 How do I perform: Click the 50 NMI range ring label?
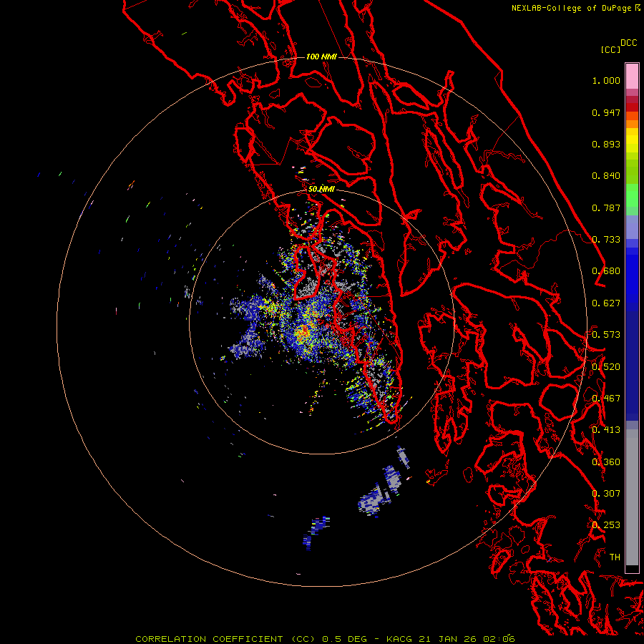click(321, 190)
